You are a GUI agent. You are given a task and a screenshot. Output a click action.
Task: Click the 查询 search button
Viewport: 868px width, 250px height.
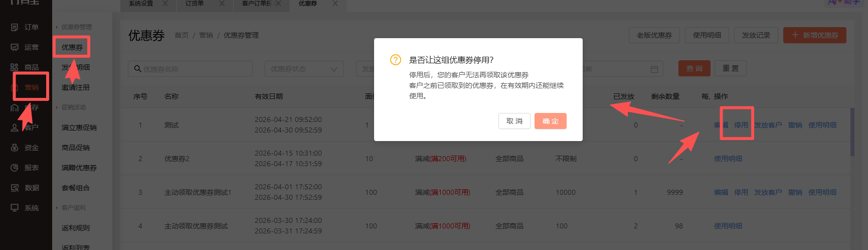(695, 68)
